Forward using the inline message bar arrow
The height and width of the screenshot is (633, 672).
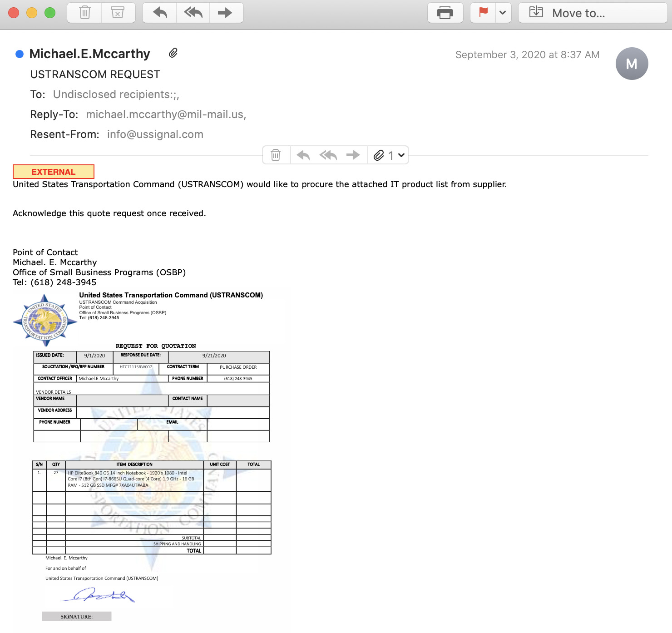[x=353, y=155]
